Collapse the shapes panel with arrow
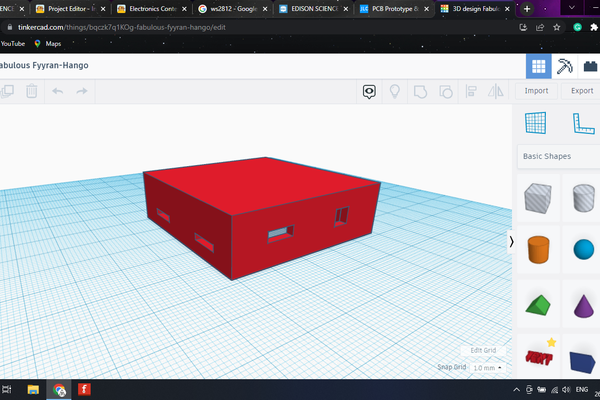600x400 pixels. (512, 242)
